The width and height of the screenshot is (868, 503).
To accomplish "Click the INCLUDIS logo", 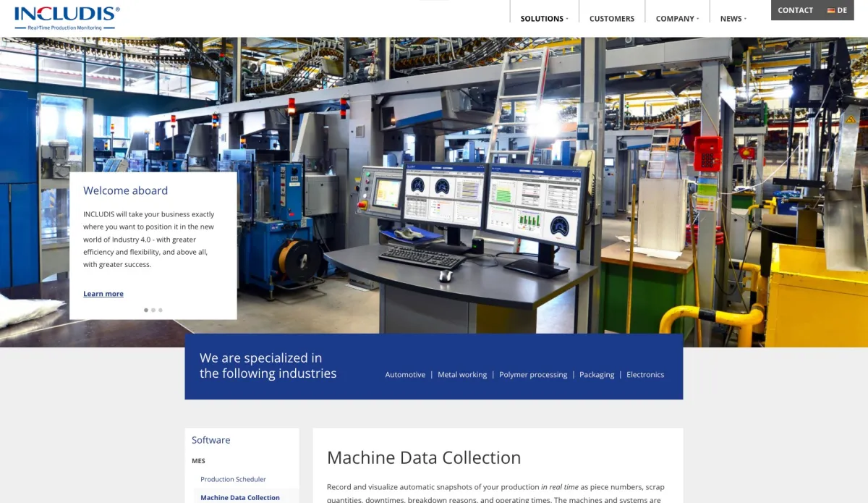I will [x=67, y=18].
